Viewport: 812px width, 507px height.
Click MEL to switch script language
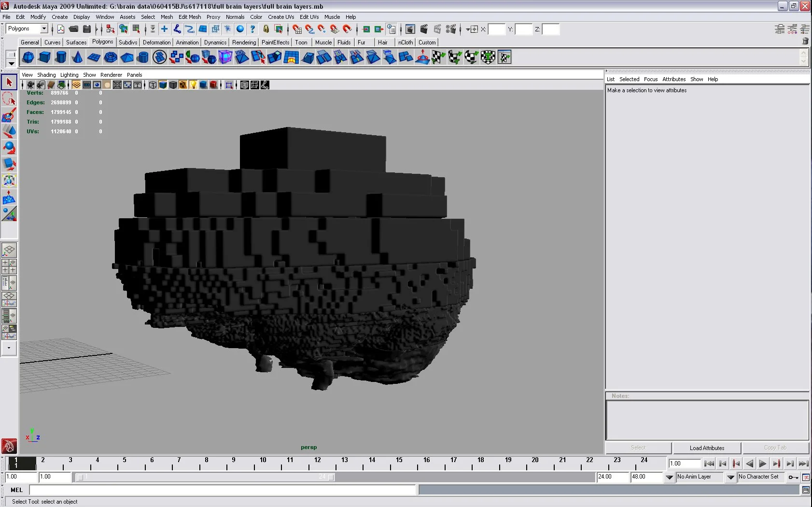click(16, 490)
